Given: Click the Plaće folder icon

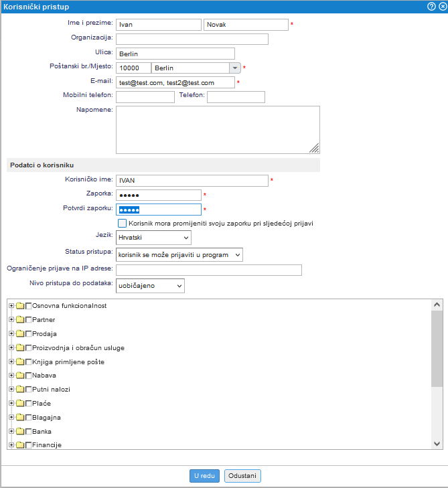Looking at the screenshot, I should [x=20, y=404].
